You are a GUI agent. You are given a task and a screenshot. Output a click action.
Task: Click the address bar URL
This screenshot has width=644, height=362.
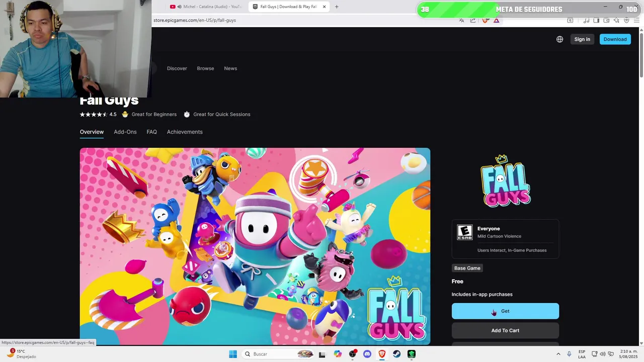(195, 20)
